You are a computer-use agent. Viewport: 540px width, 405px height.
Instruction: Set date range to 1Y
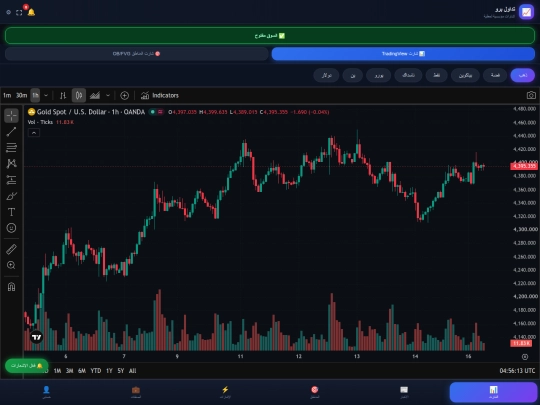[109, 371]
